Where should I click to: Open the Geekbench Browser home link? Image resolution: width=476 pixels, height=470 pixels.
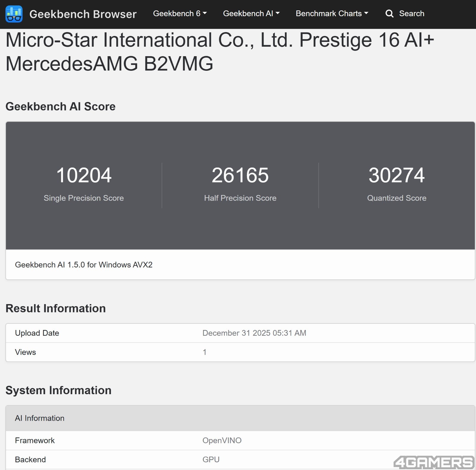pyautogui.click(x=83, y=14)
